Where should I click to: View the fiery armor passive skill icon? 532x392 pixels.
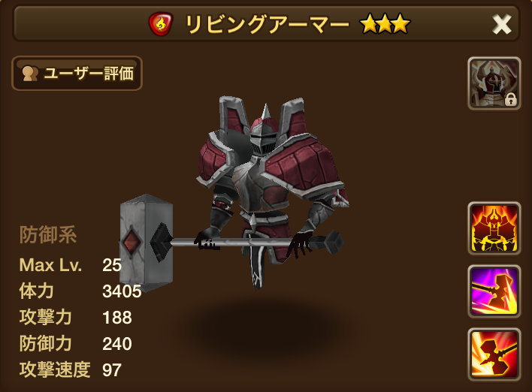point(494,228)
